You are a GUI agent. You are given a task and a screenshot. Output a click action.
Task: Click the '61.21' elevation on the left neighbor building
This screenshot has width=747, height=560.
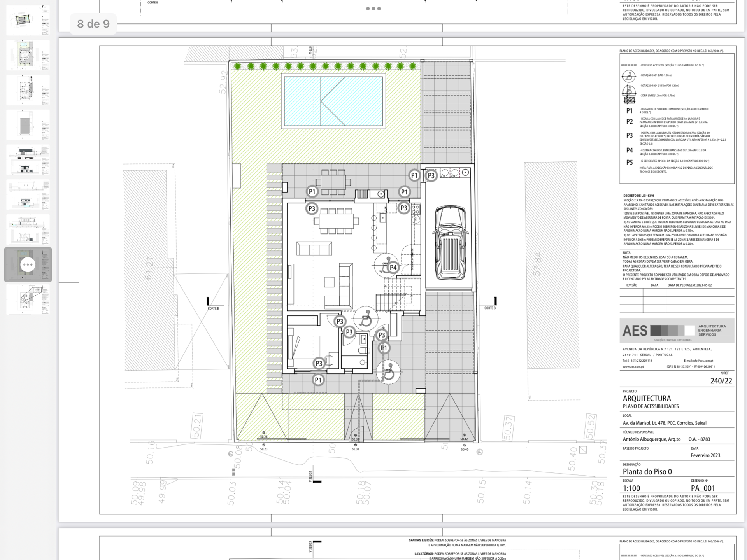coord(148,268)
